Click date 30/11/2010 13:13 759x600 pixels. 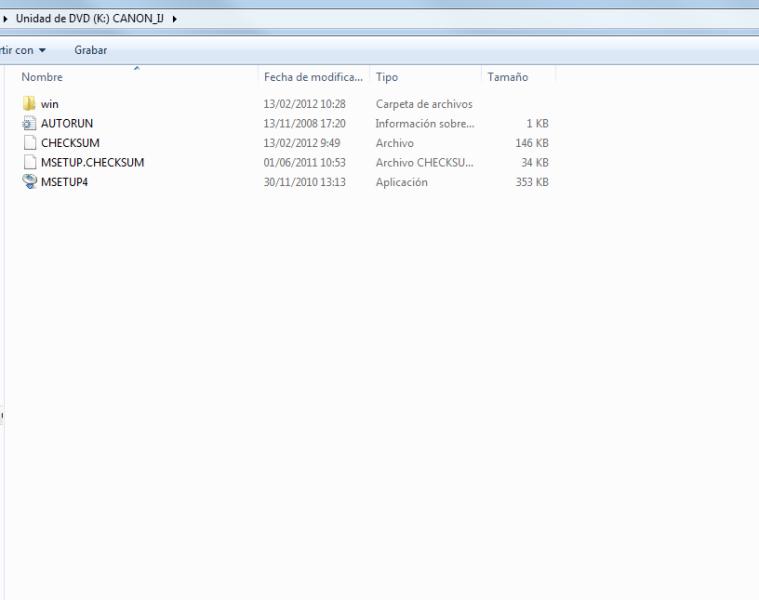click(x=304, y=182)
